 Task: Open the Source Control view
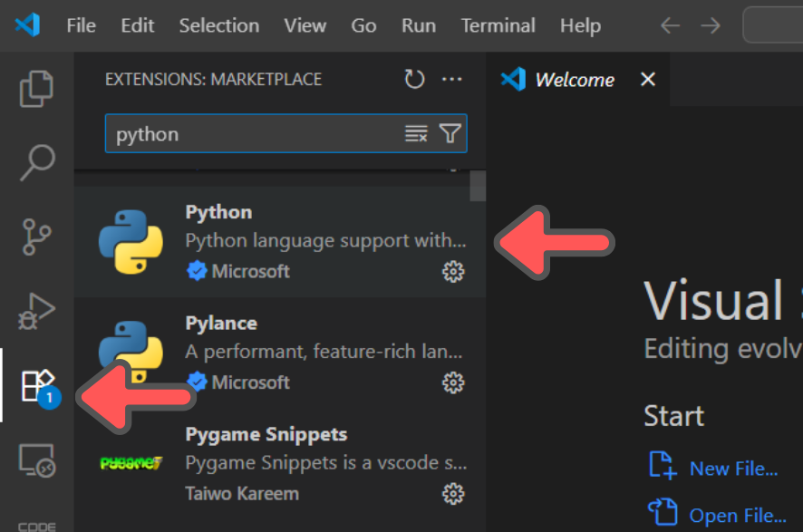click(x=37, y=237)
